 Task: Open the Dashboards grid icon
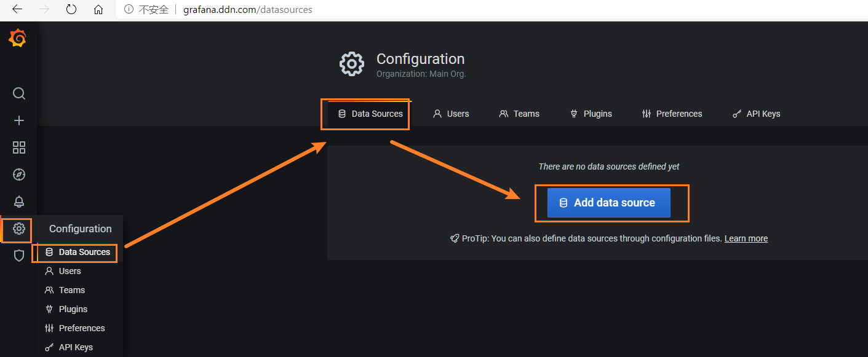pyautogui.click(x=19, y=147)
